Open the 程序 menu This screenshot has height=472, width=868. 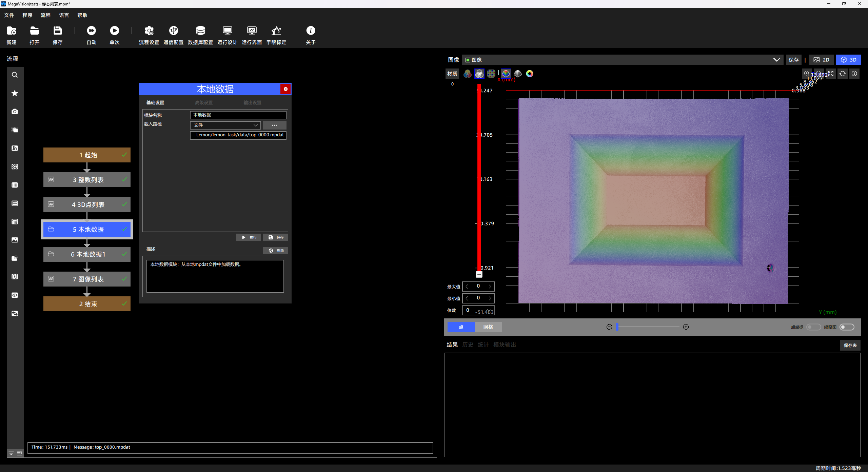(x=27, y=15)
